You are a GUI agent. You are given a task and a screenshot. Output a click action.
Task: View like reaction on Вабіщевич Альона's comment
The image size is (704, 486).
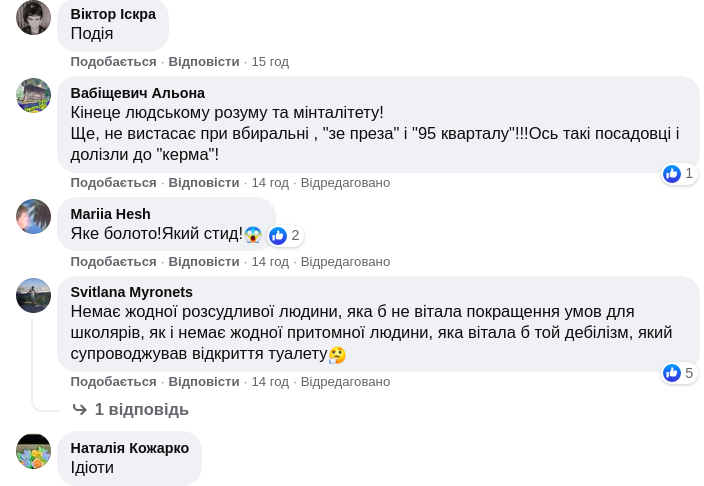pyautogui.click(x=679, y=173)
